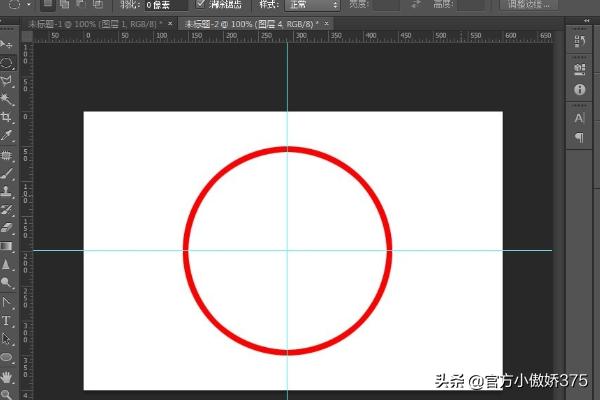Select the Eyedropper tool
The height and width of the screenshot is (400, 600).
7,135
